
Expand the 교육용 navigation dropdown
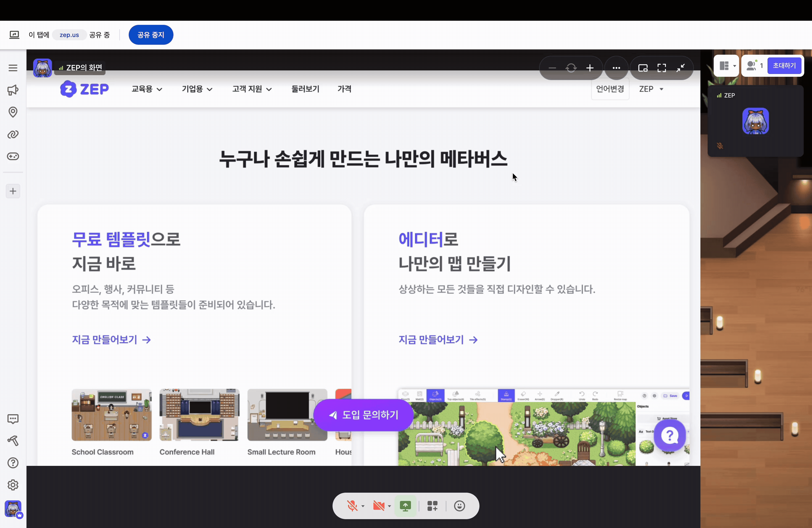[147, 89]
